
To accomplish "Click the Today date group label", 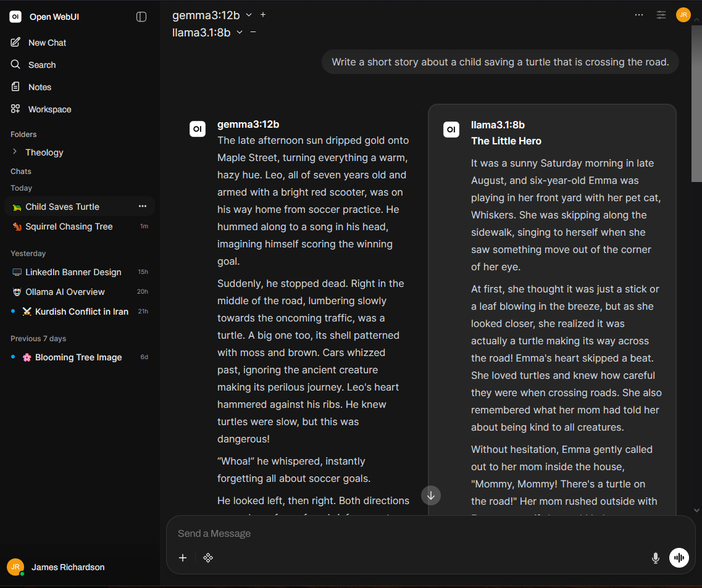I will [21, 188].
